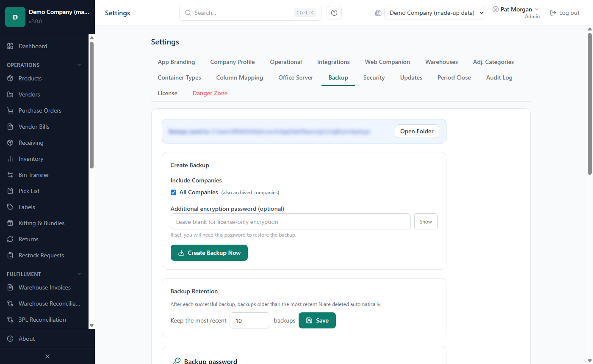Viewport: 593px width, 364px height.
Task: Show the encryption password
Action: pyautogui.click(x=426, y=221)
